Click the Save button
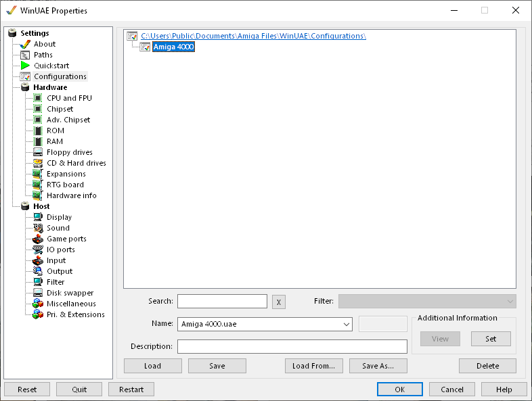This screenshot has height=401, width=532. click(x=217, y=366)
